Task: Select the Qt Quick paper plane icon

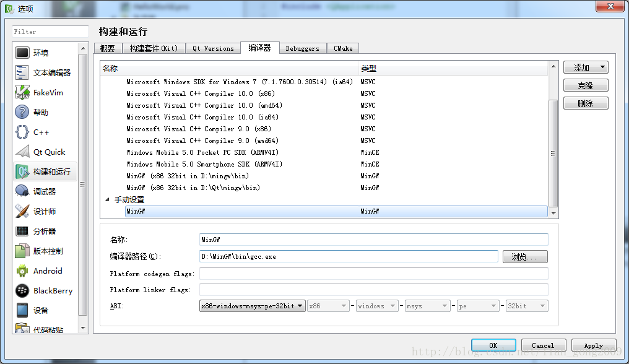Action: 22,152
